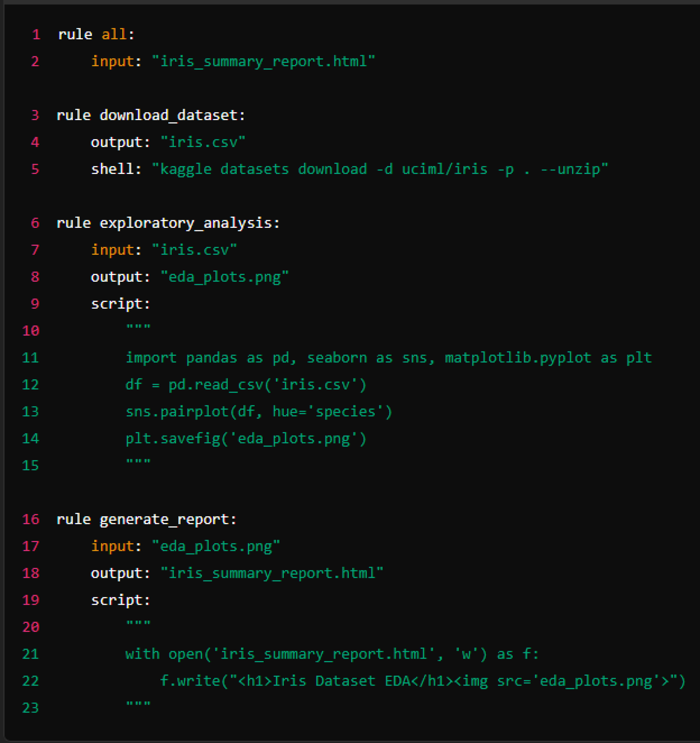The width and height of the screenshot is (700, 743).
Task: Click the sns.pairplot call
Action: coord(259,411)
